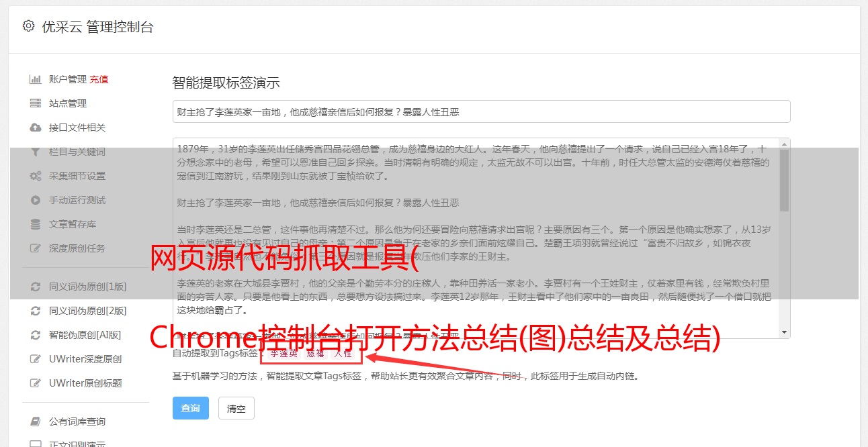The width and height of the screenshot is (868, 447).
Task: Click the red 充值 link
Action: pyautogui.click(x=99, y=79)
